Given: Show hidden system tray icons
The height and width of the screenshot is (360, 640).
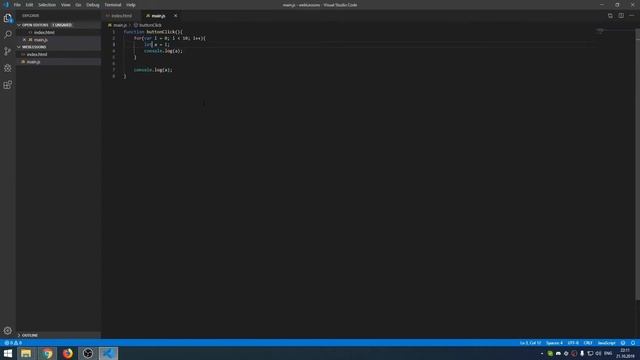Looking at the screenshot, I should [542, 353].
